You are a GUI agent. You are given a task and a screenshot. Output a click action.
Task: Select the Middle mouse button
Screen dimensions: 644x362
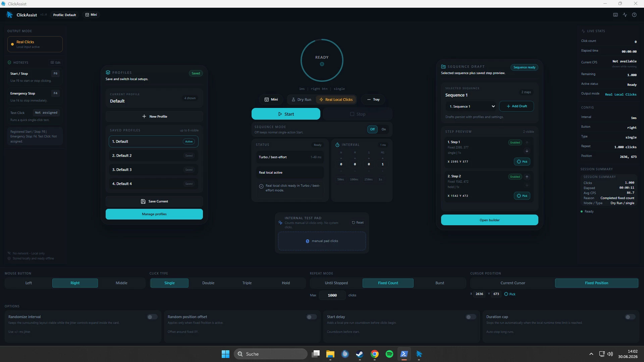(x=121, y=283)
